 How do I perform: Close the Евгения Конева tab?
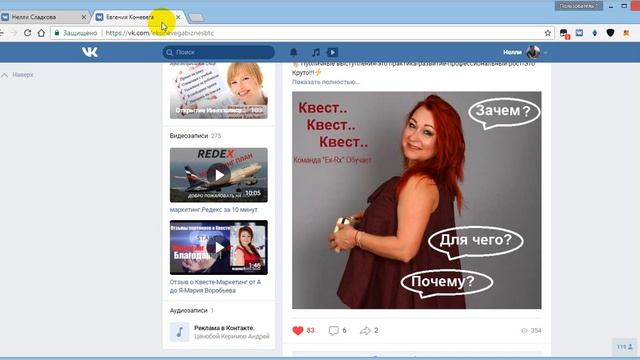178,17
